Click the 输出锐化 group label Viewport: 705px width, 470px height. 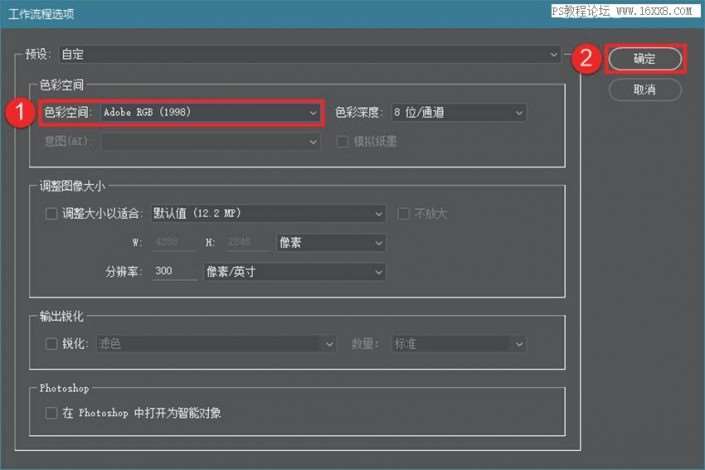pyautogui.click(x=61, y=316)
